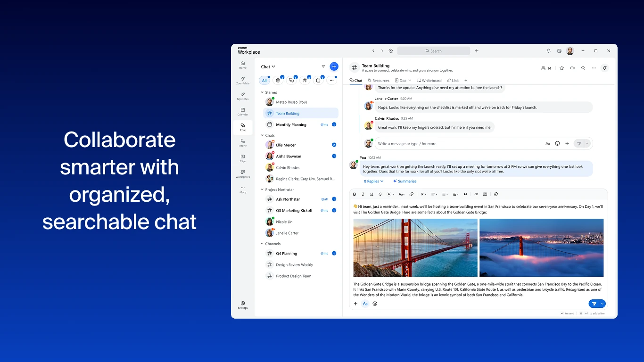Switch to the Resources tab

coord(379,81)
